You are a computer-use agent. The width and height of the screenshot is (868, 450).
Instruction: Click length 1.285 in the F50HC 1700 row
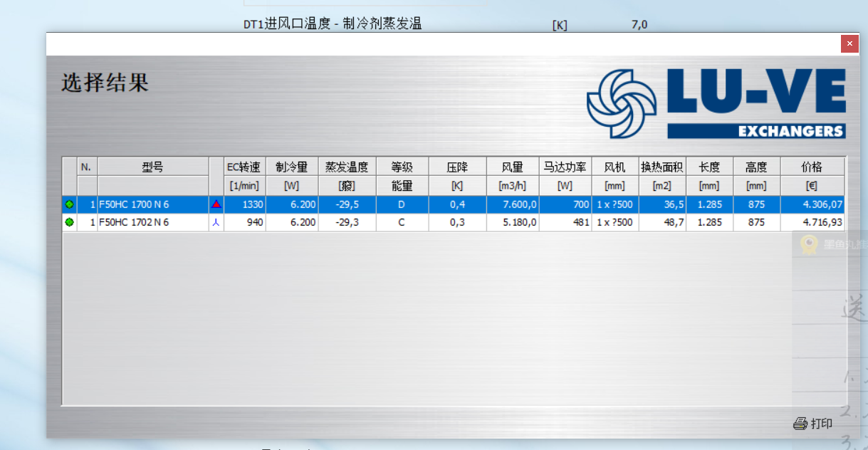pyautogui.click(x=709, y=204)
